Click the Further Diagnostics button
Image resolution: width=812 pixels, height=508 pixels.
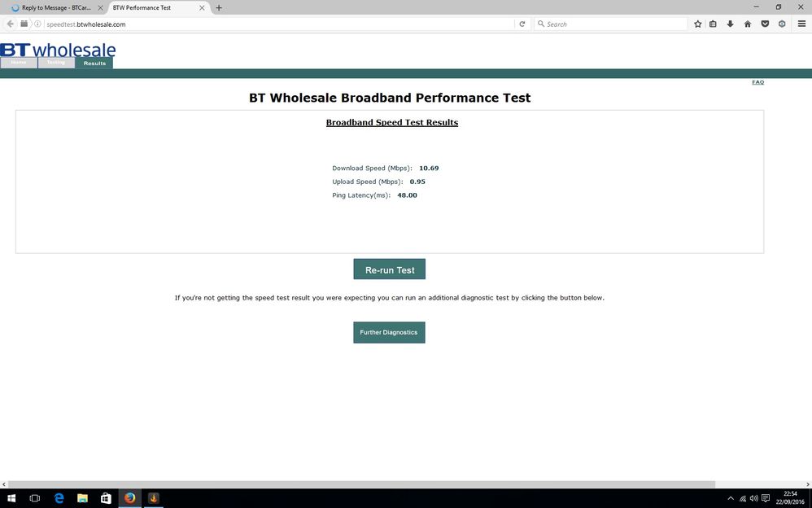389,332
